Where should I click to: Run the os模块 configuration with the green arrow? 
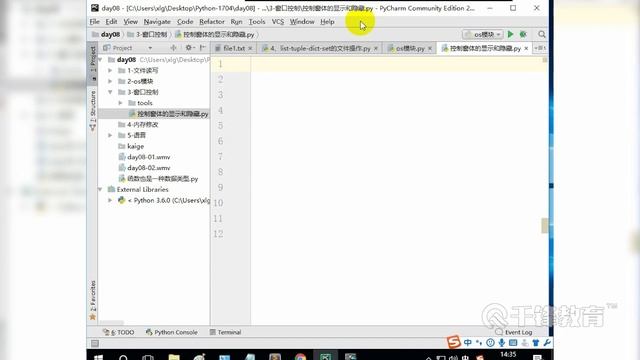point(510,34)
